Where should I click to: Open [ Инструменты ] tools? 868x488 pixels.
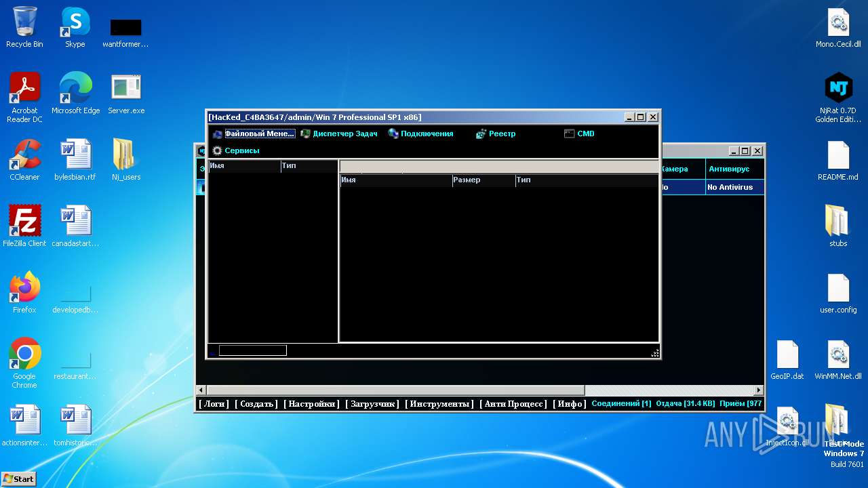click(439, 404)
